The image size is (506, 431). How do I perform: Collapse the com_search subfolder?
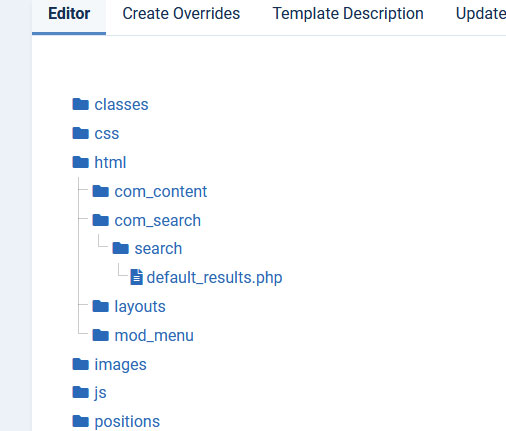[x=157, y=221]
